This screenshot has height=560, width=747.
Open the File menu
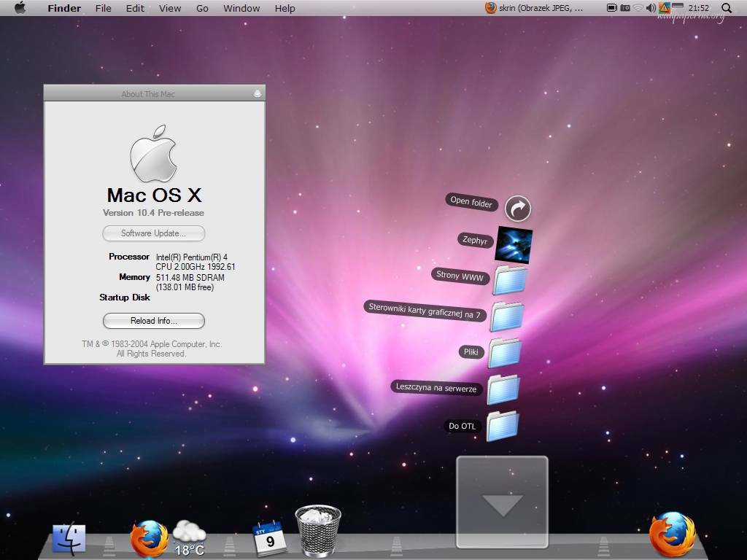point(104,8)
